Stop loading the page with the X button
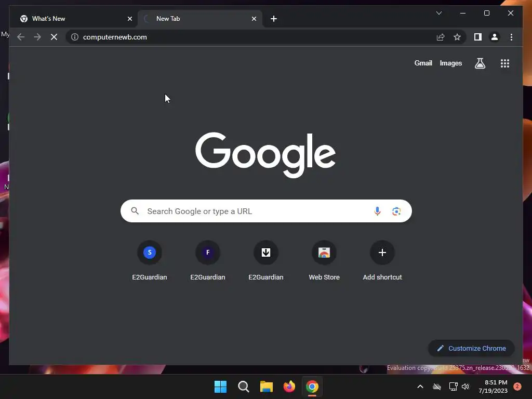 click(54, 37)
